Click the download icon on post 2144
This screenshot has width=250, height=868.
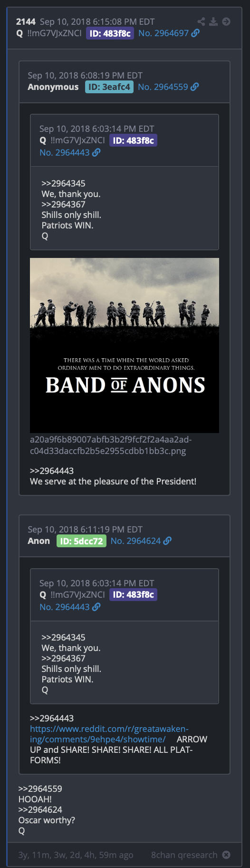pos(213,21)
